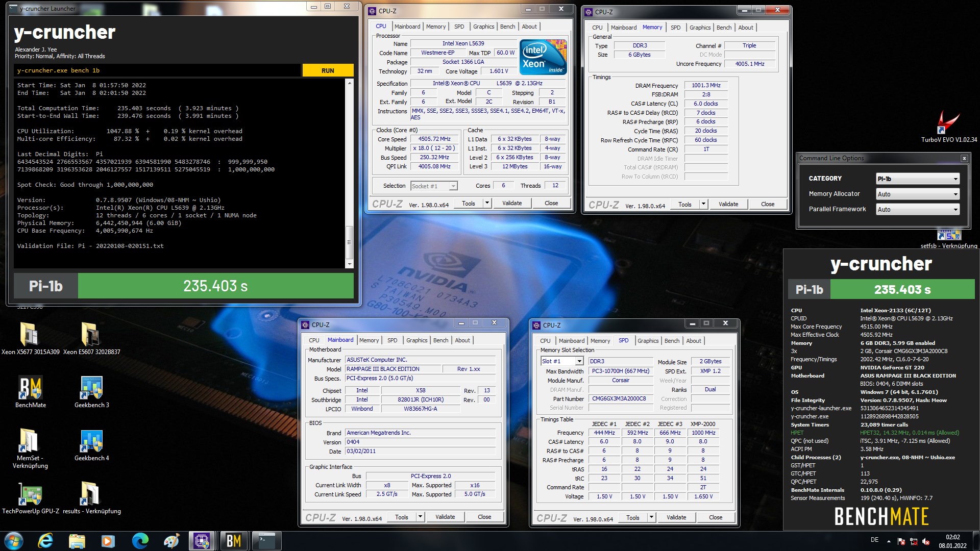Open the Slot #1 memory slot dropdown
The image size is (980, 551).
(562, 361)
